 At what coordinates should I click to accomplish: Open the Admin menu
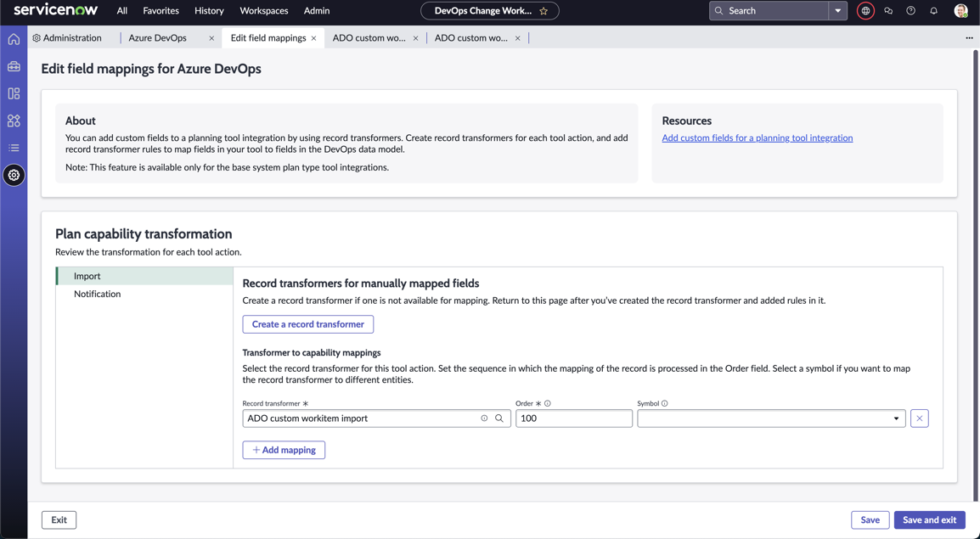pyautogui.click(x=317, y=11)
